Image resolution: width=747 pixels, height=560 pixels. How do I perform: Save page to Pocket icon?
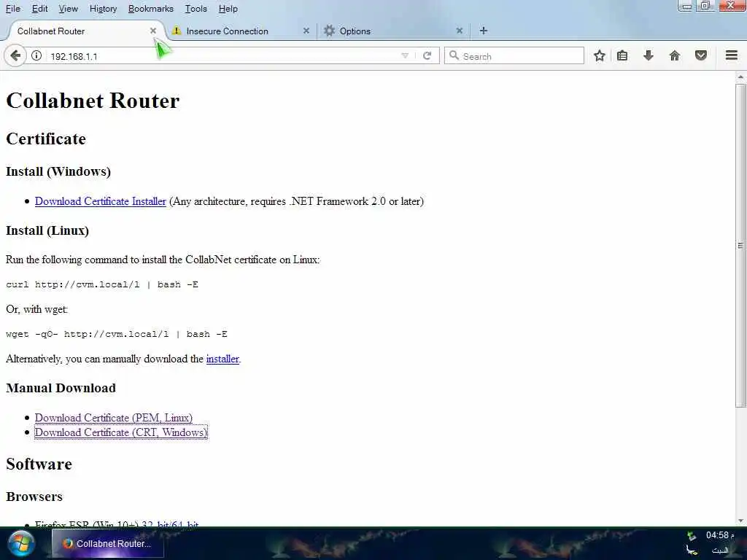(x=701, y=55)
